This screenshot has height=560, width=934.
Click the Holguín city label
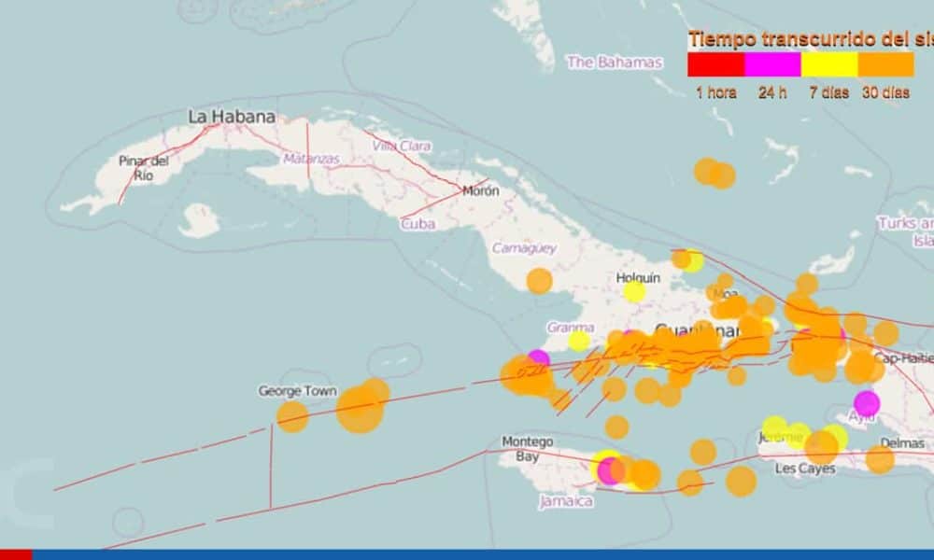click(638, 278)
